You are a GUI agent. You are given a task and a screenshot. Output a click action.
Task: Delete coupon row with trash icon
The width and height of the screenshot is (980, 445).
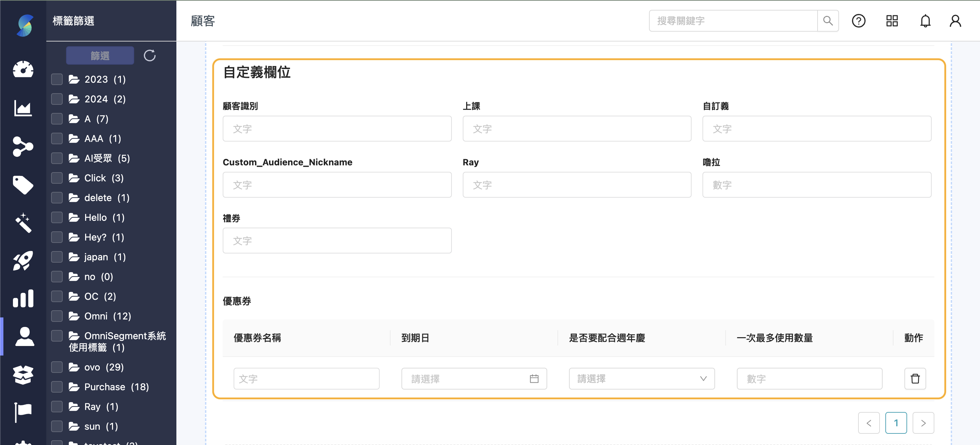[x=915, y=379]
